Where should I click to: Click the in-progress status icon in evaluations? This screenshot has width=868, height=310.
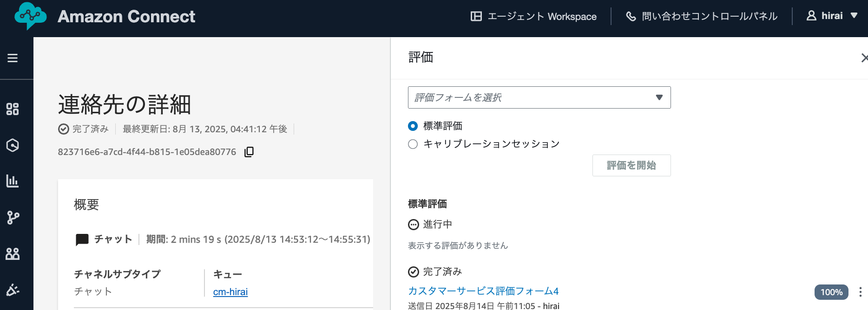coord(413,225)
